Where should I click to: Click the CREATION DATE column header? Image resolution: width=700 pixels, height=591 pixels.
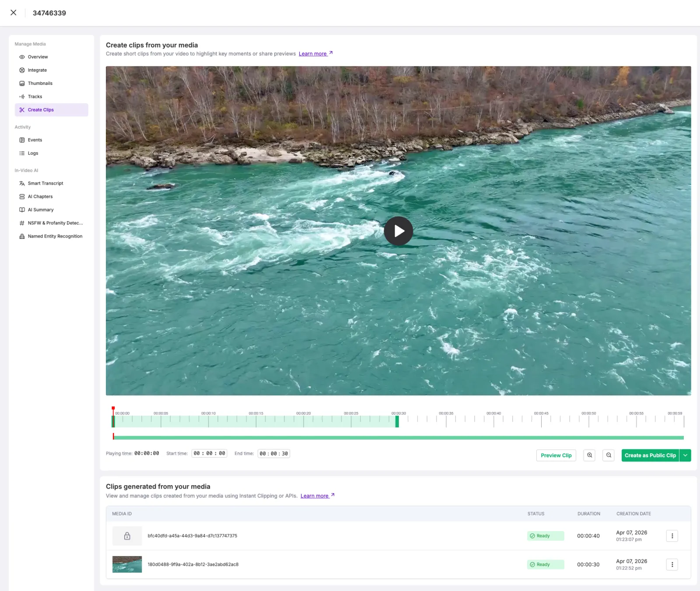coord(633,514)
